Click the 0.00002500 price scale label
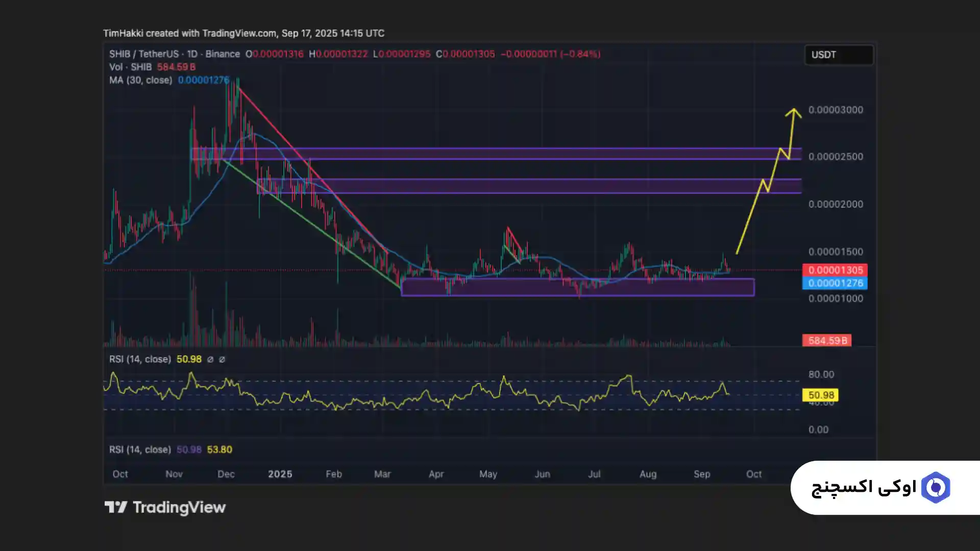This screenshot has height=551, width=980. [836, 157]
